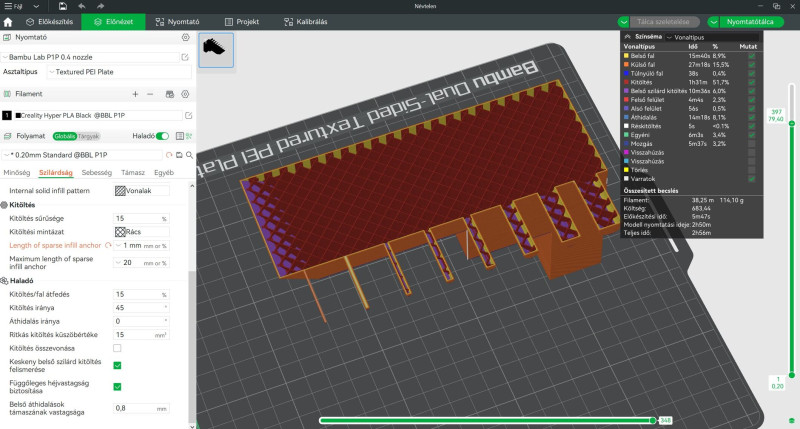The width and height of the screenshot is (800, 429).
Task: Click the vertical layer slider bottom handle
Action: (x=792, y=375)
